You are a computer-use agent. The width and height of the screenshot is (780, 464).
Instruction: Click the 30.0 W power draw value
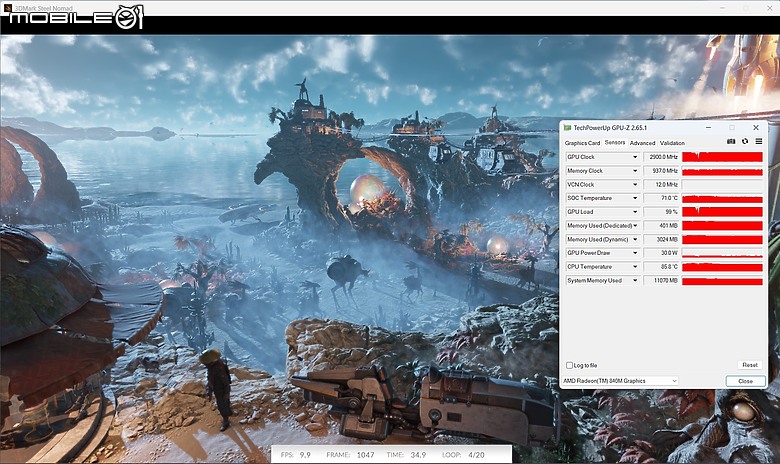pos(661,253)
